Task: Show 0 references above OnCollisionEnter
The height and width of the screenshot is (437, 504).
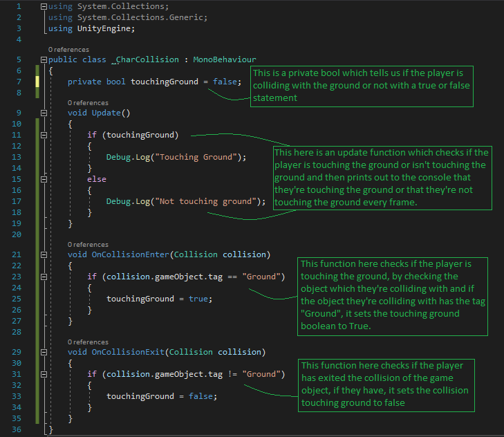Action: 88,245
